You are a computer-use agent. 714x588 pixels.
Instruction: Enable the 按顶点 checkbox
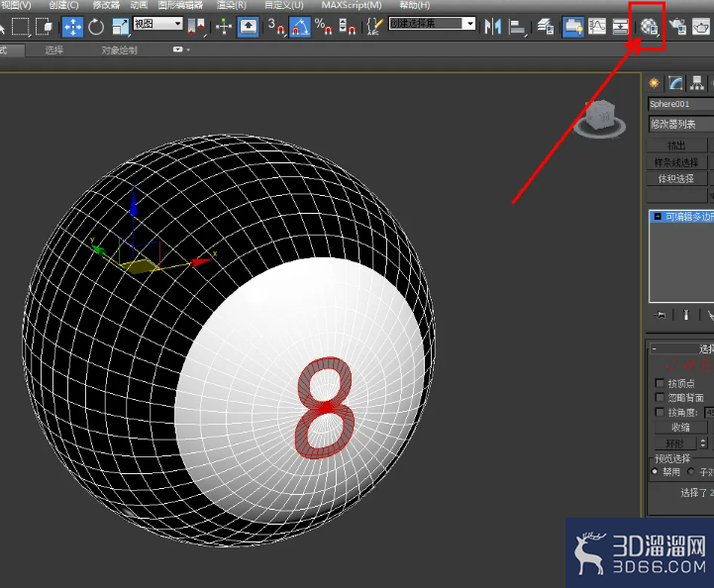pos(659,383)
